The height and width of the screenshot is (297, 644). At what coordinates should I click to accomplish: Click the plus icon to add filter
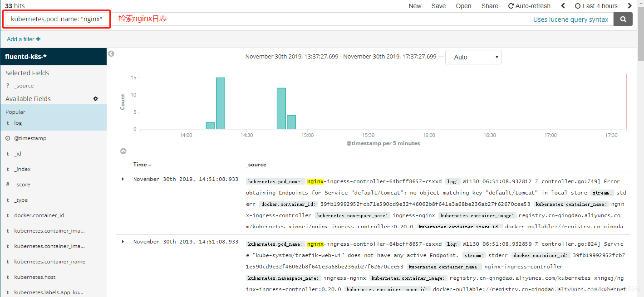coord(38,39)
